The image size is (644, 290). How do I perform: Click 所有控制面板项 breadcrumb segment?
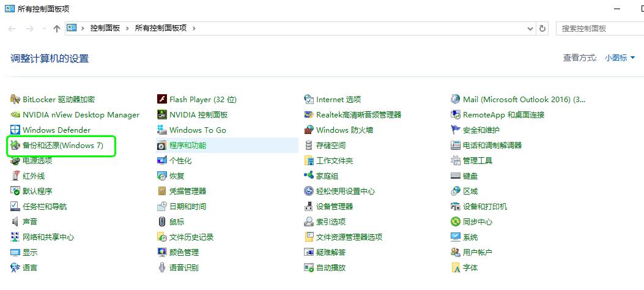coord(161,28)
